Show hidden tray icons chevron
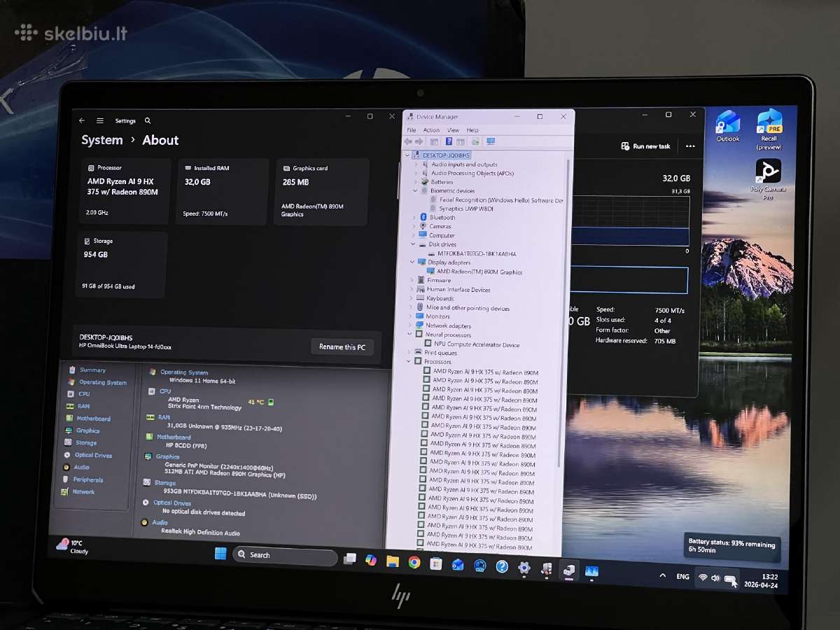 (662, 575)
